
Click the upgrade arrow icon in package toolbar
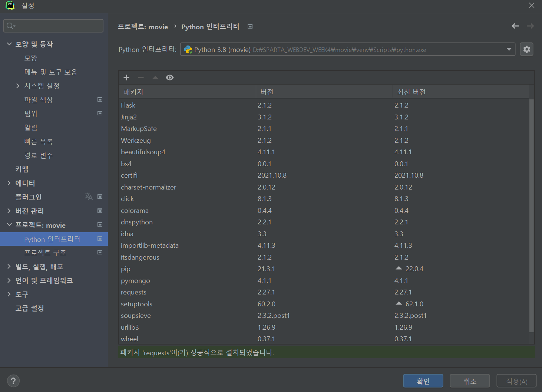point(155,78)
